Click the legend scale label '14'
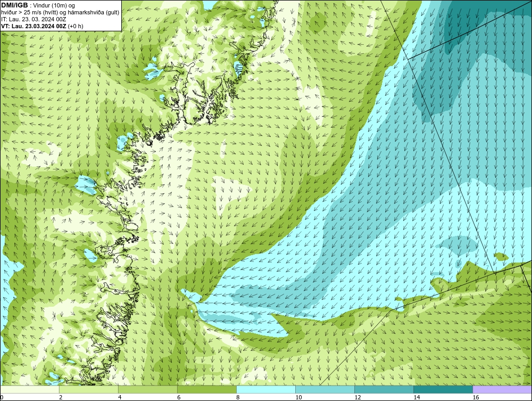The height and width of the screenshot is (401, 532). 417,397
